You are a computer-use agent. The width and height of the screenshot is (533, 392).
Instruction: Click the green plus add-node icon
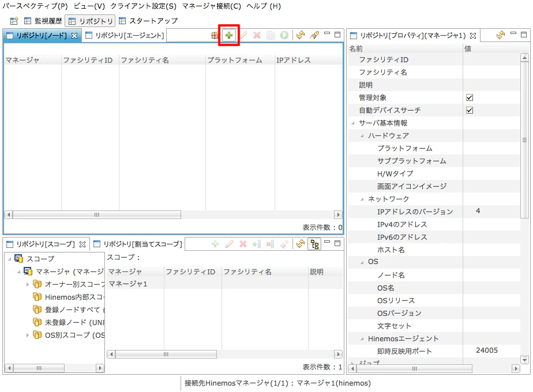click(x=229, y=35)
